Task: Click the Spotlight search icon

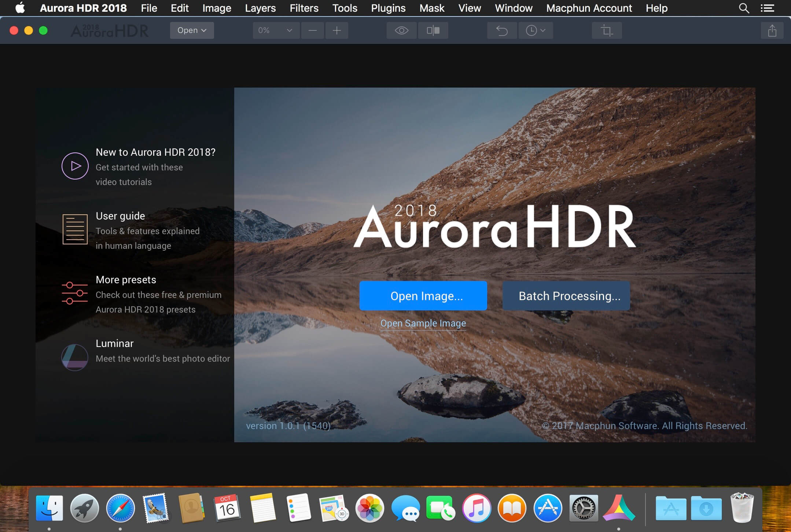Action: [x=744, y=8]
